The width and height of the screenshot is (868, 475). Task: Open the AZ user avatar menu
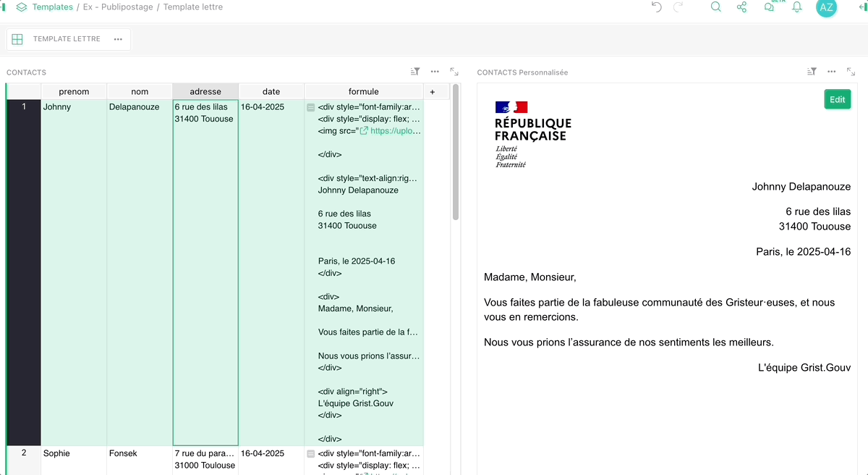pyautogui.click(x=826, y=7)
